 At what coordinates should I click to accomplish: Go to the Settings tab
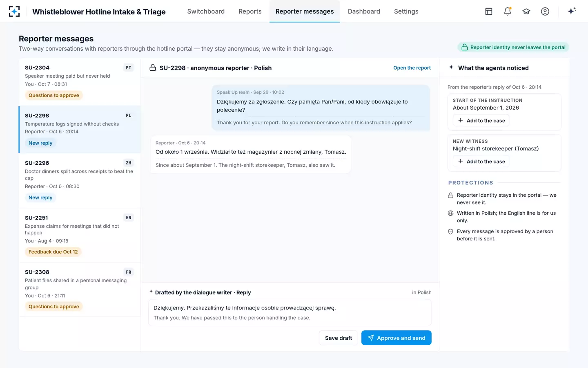click(406, 11)
